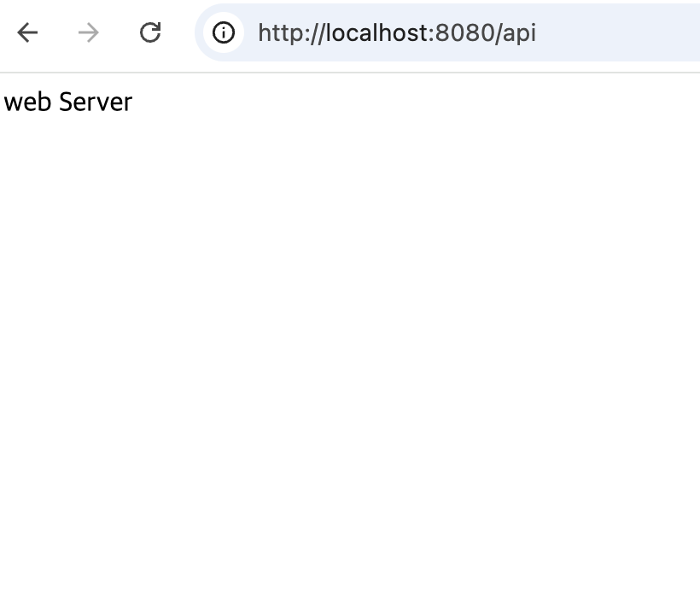Screen dimensions: 700x601
Task: Click '8080' port number in the URL
Action: (464, 32)
